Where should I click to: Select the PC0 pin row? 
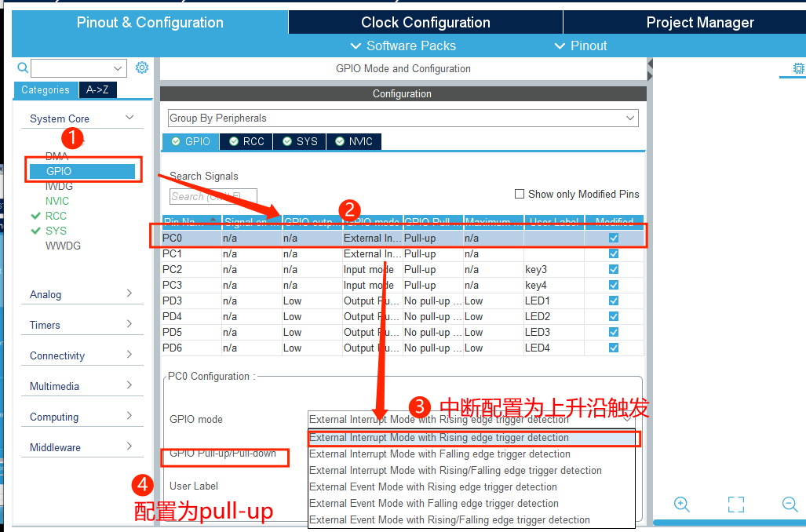[x=403, y=238]
